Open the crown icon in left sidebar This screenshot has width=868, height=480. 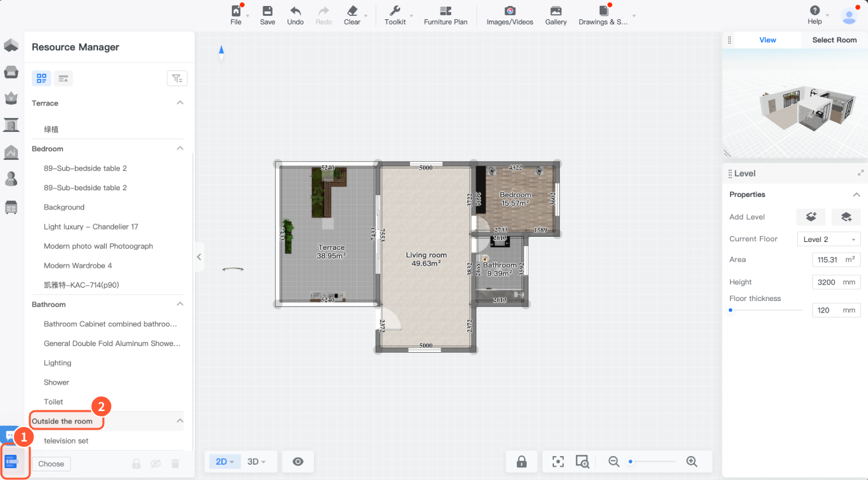[x=11, y=98]
